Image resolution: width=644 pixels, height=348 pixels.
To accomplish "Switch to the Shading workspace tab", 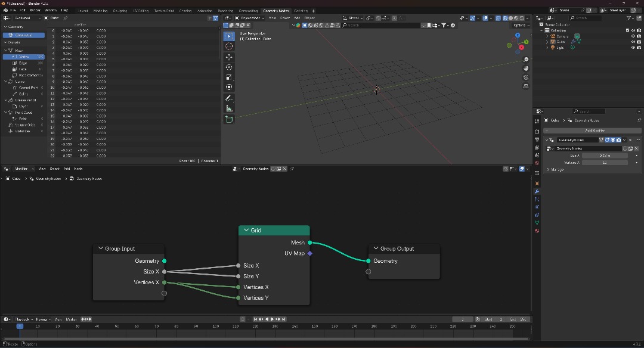I will tap(185, 11).
